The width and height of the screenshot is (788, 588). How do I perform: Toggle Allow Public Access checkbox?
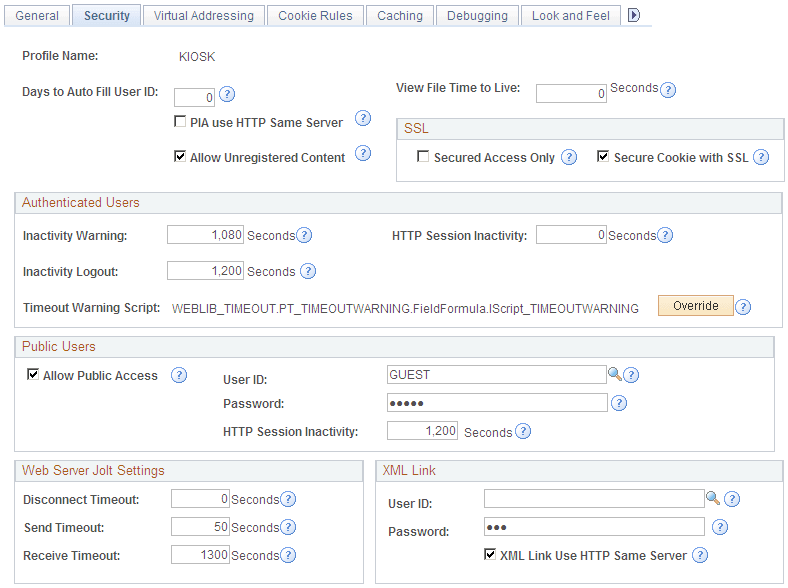pos(33,374)
